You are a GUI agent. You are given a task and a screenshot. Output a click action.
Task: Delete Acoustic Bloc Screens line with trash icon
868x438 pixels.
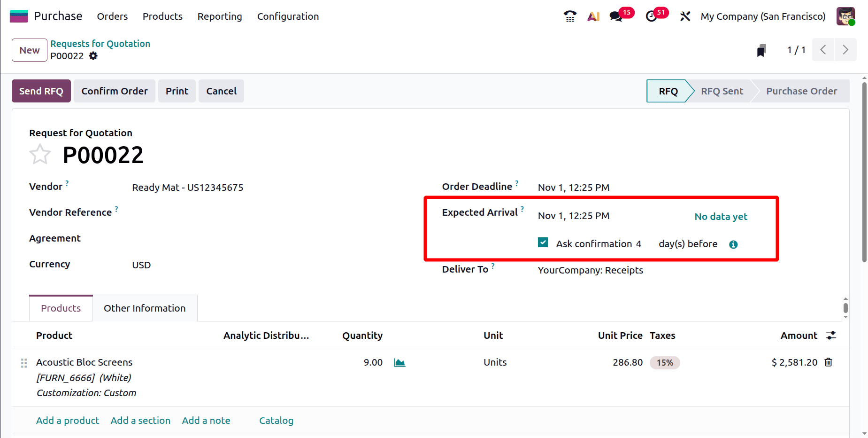tap(828, 362)
